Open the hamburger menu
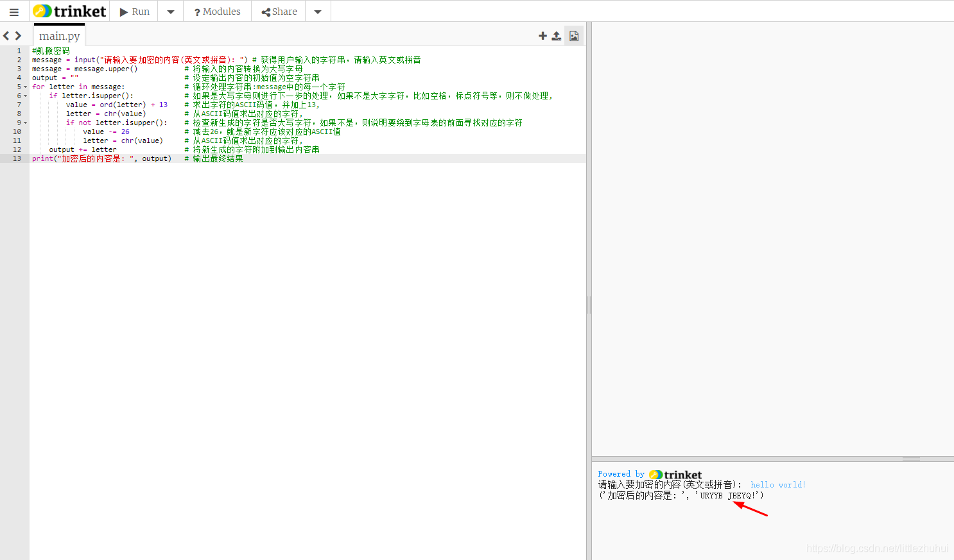 pos(13,12)
